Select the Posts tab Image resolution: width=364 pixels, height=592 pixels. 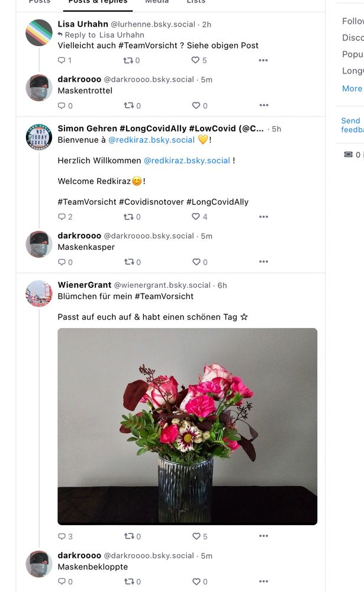(x=39, y=2)
